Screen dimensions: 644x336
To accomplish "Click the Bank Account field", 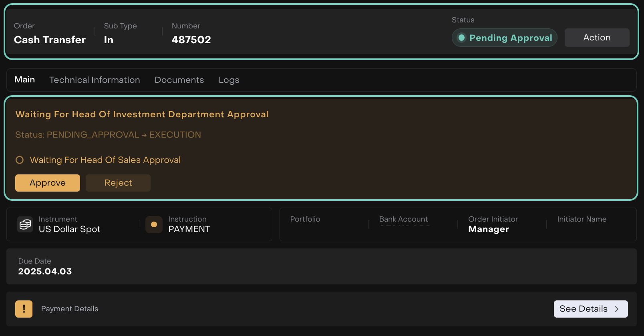I will [x=404, y=222].
